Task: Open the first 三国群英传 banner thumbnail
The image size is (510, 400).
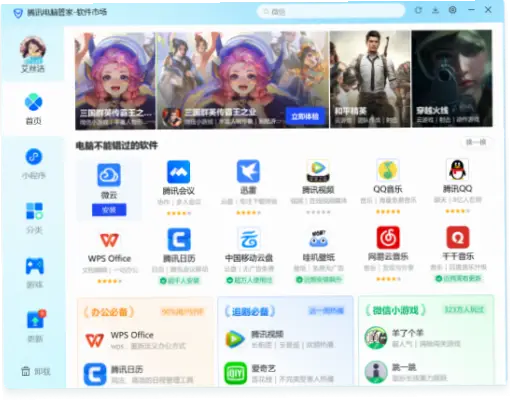Action: pos(115,80)
